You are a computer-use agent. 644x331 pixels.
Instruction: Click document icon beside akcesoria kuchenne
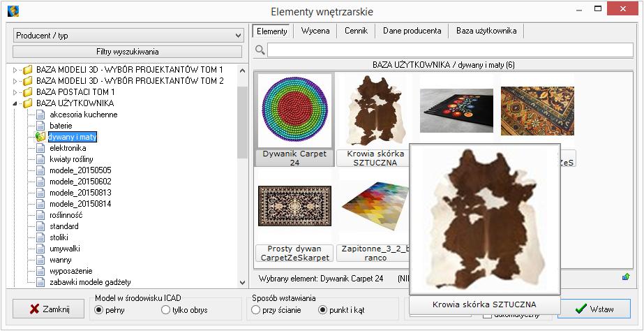coord(40,115)
